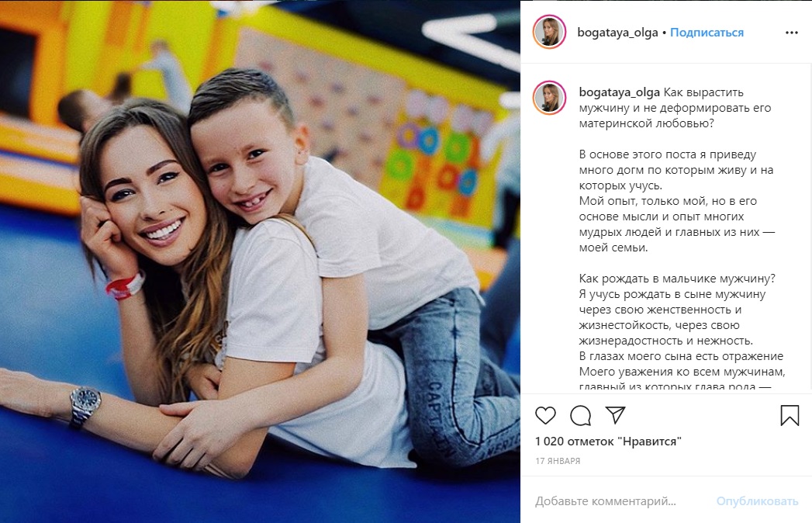Like the post with the heart icon
The width and height of the screenshot is (812, 523).
[x=545, y=415]
